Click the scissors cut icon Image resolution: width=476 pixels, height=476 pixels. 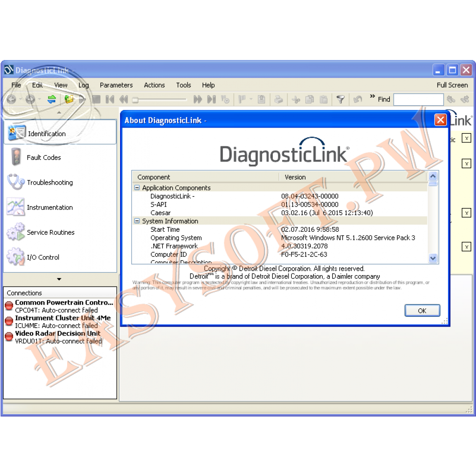click(x=296, y=99)
